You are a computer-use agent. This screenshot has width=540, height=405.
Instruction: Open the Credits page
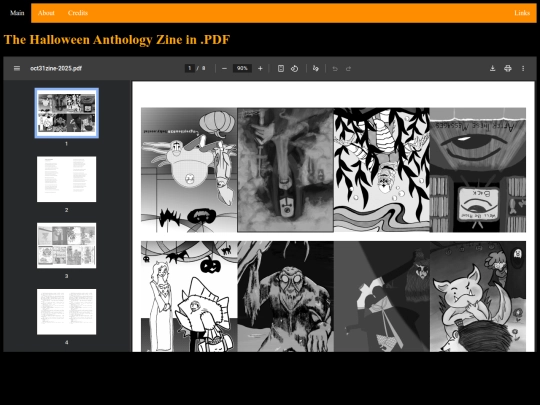[78, 13]
